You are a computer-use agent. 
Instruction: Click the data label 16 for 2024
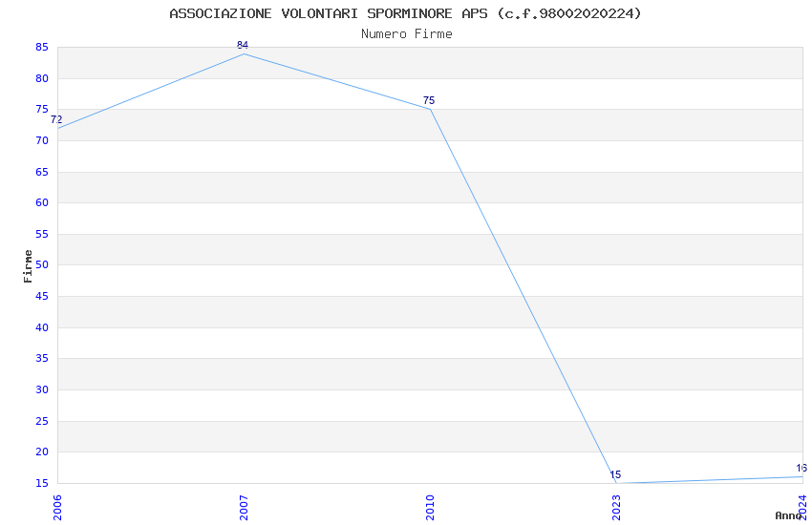pos(801,468)
